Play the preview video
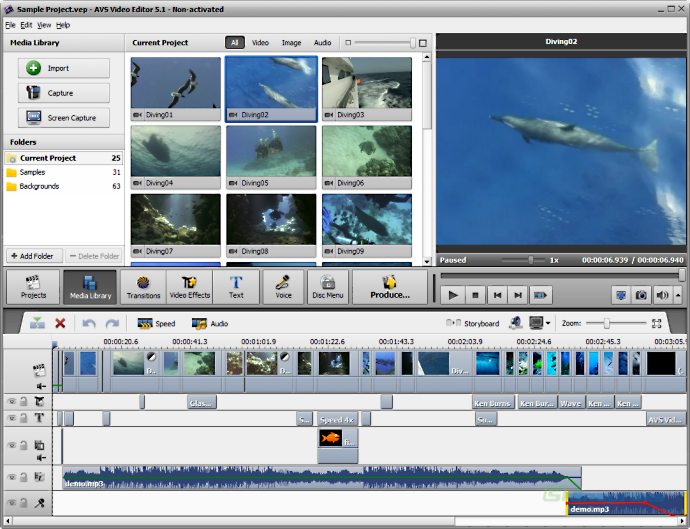 453,295
